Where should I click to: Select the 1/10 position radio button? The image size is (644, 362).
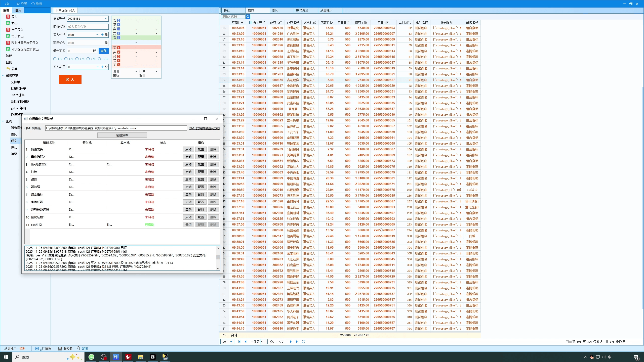pos(99,59)
